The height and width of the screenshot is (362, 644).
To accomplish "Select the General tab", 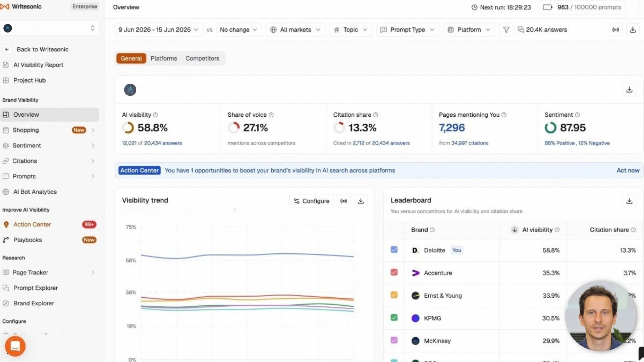I will point(131,58).
